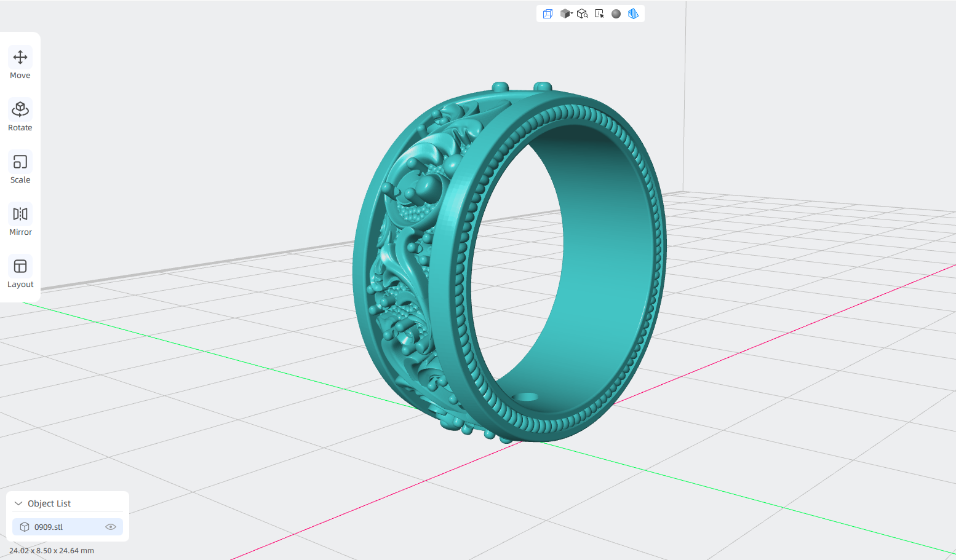956x560 pixels.
Task: Open the Layout tool
Action: 20,273
